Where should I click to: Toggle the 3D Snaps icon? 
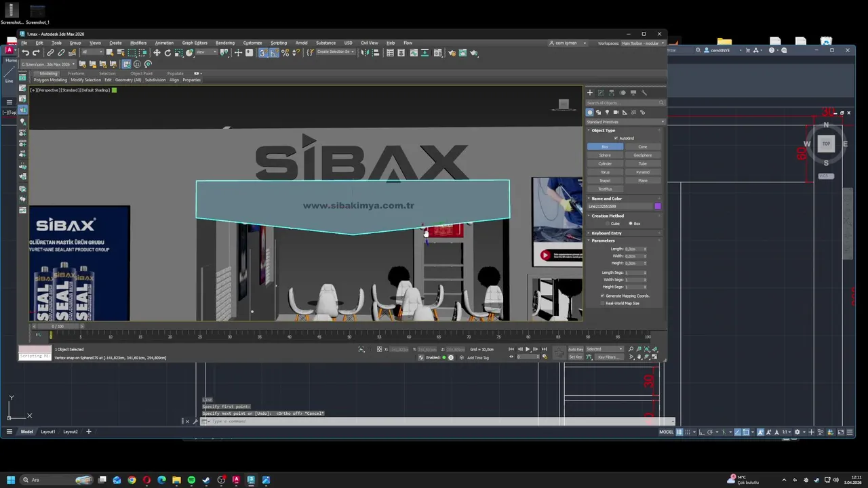(x=262, y=53)
